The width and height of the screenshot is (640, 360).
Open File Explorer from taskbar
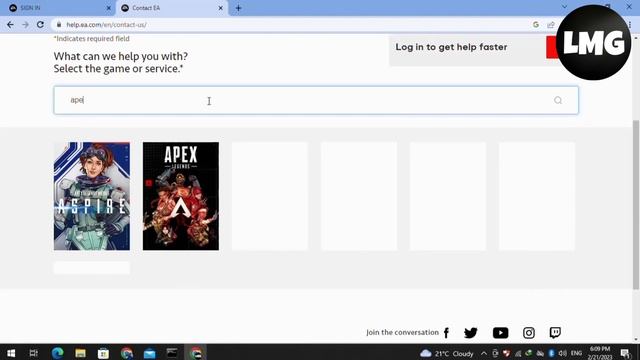[x=80, y=353]
